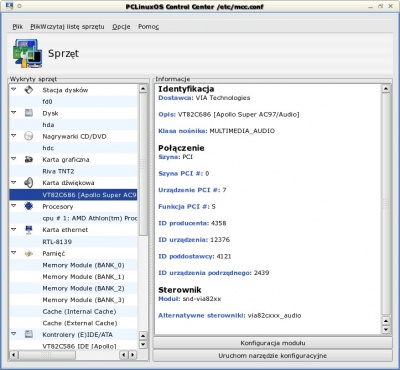The height and width of the screenshot is (370, 400).
Task: Click the hardware list vertical scrollbar thumb
Action: pyautogui.click(x=143, y=163)
